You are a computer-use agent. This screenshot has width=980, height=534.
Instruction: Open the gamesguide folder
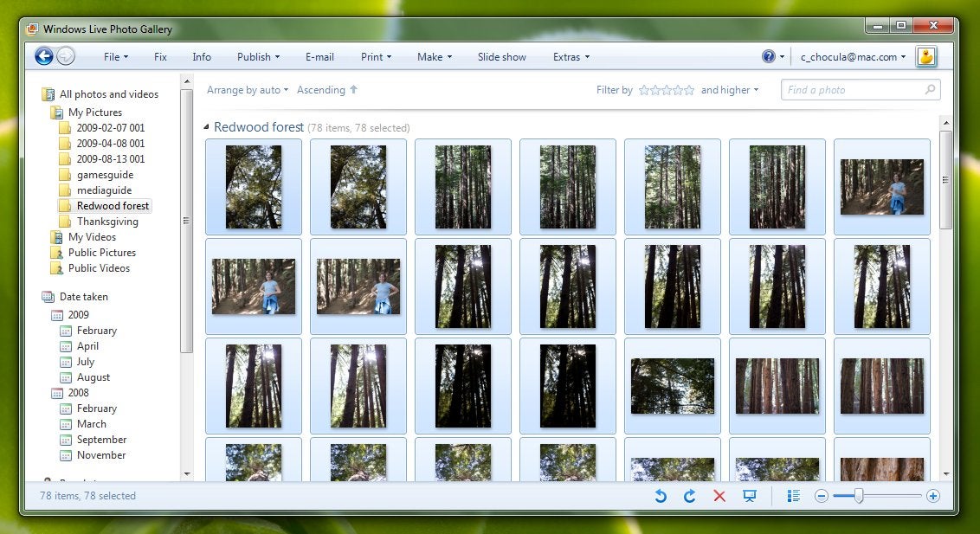[x=105, y=175]
